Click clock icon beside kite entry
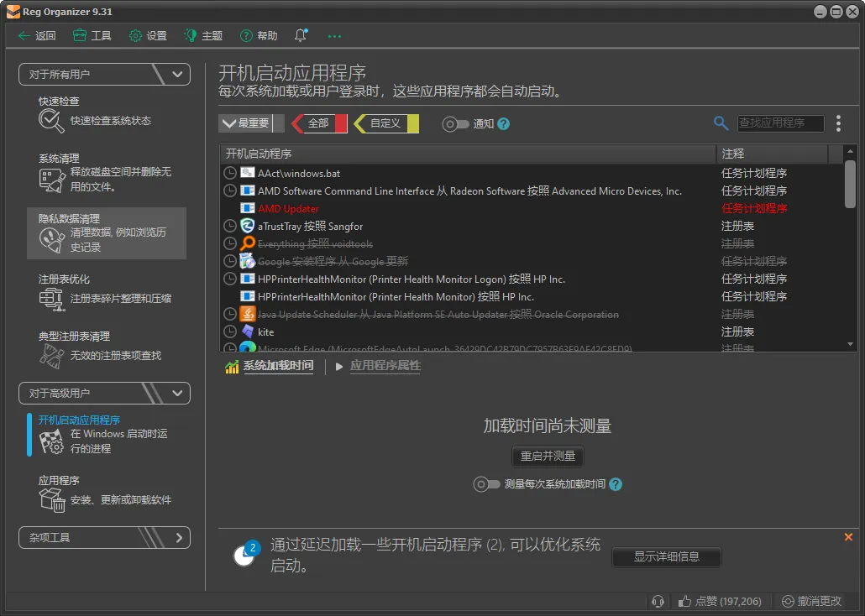 [x=230, y=332]
